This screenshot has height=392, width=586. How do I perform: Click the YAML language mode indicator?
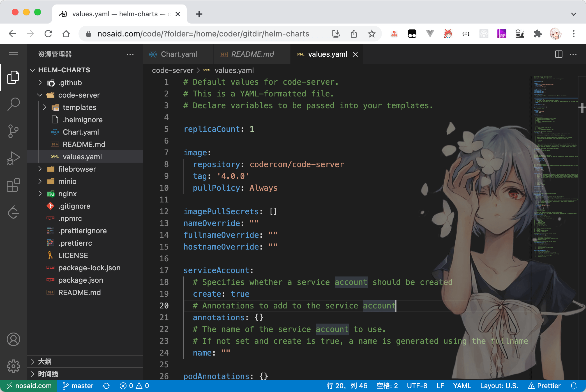pos(462,386)
